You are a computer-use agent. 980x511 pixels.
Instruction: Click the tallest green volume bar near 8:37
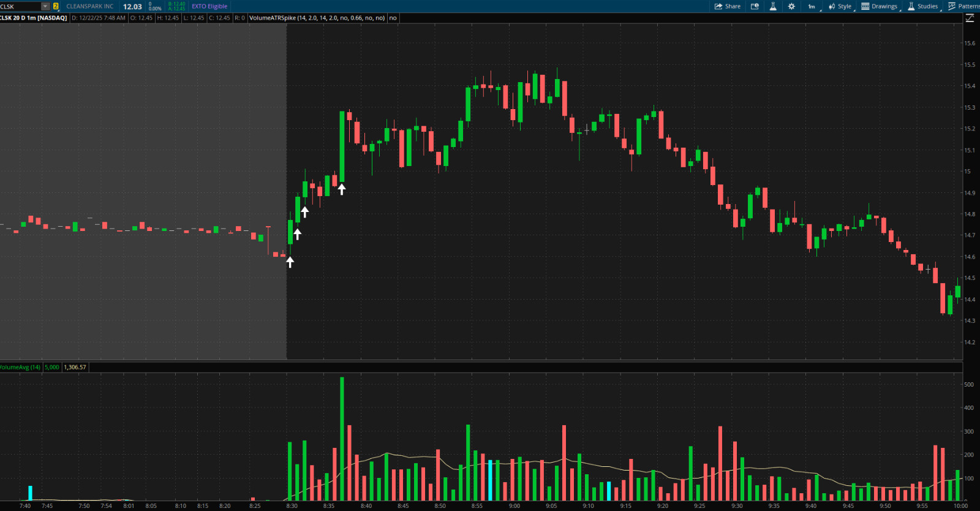pyautogui.click(x=342, y=439)
